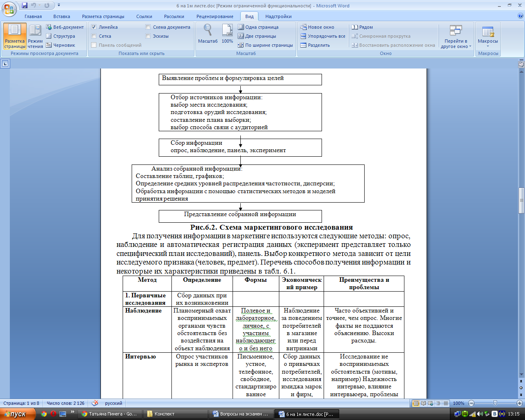This screenshot has height=420, width=525.
Task: Open Макросы dropdown arrow
Action: point(488,46)
